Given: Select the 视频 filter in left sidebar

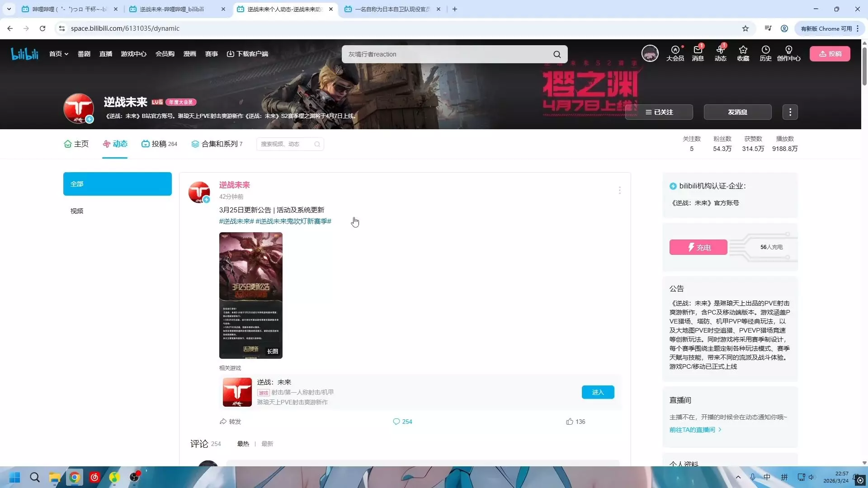Looking at the screenshot, I should pos(118,211).
